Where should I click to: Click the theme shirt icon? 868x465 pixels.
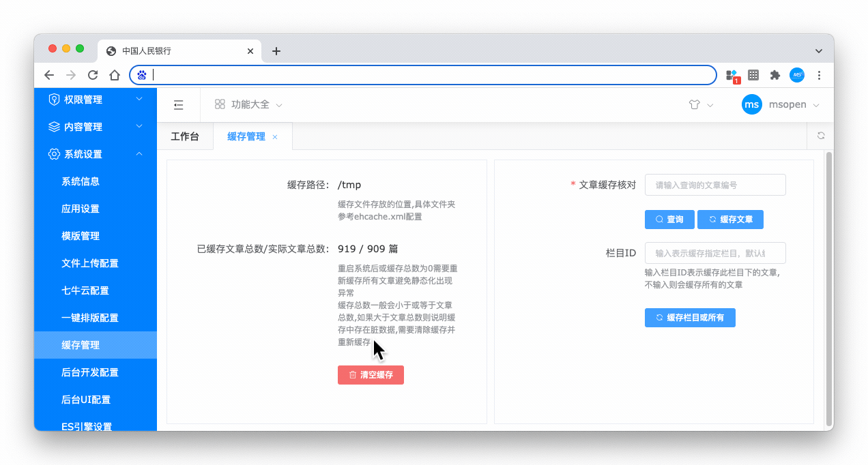pyautogui.click(x=695, y=105)
